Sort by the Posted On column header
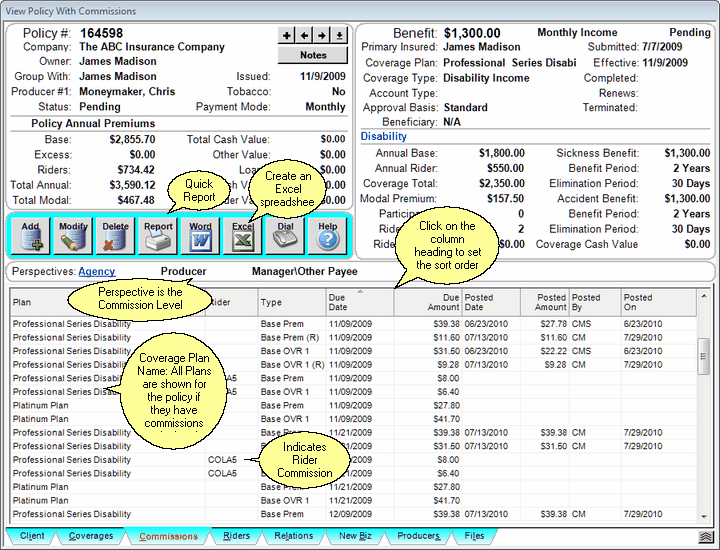 659,302
